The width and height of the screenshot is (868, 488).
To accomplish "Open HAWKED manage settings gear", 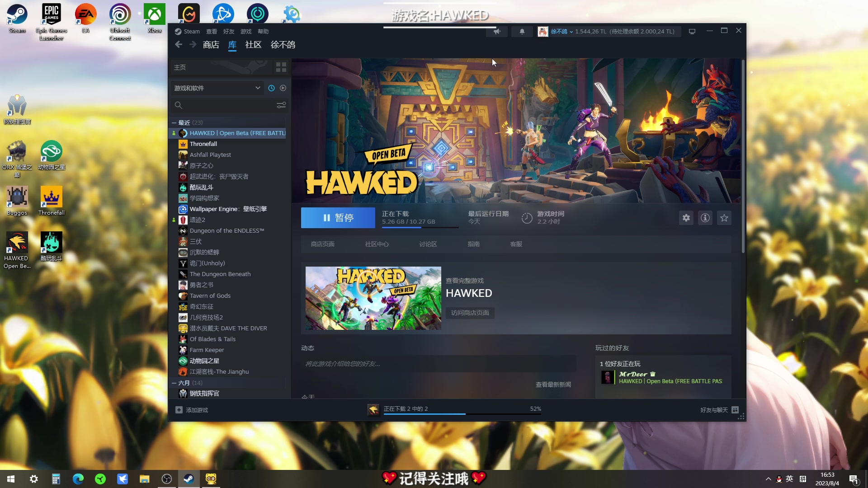I will [686, 218].
